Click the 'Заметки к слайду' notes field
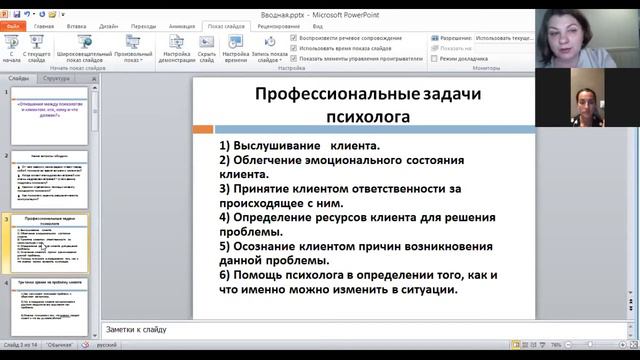640x360 pixels. coord(365,329)
